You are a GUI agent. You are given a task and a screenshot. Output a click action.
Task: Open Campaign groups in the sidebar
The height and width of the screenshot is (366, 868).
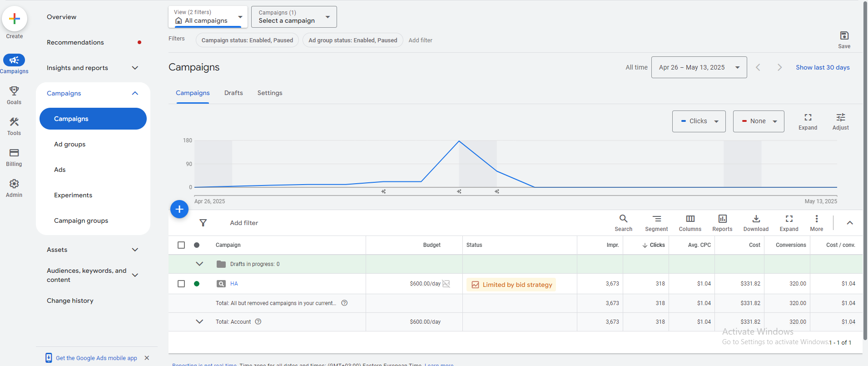click(81, 221)
